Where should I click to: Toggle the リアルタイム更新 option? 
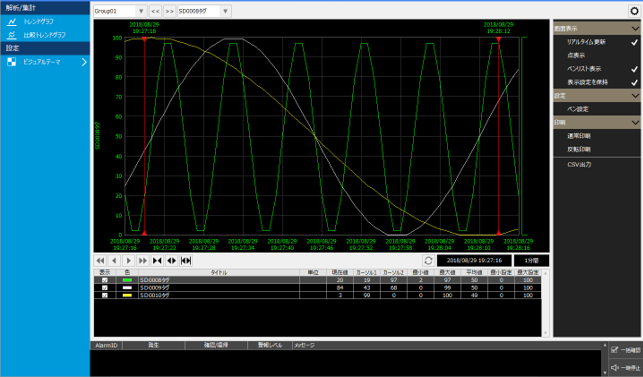(596, 42)
